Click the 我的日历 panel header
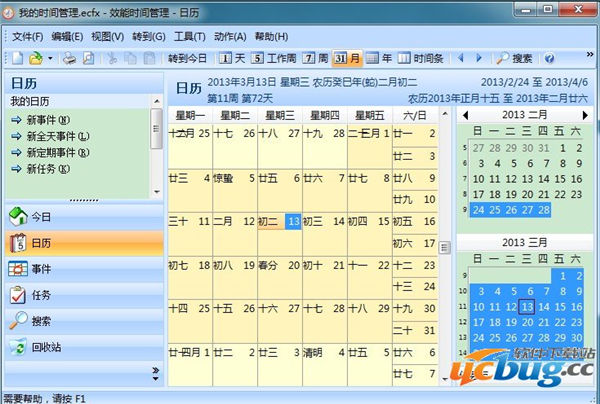This screenshot has height=404, width=600. [78, 101]
